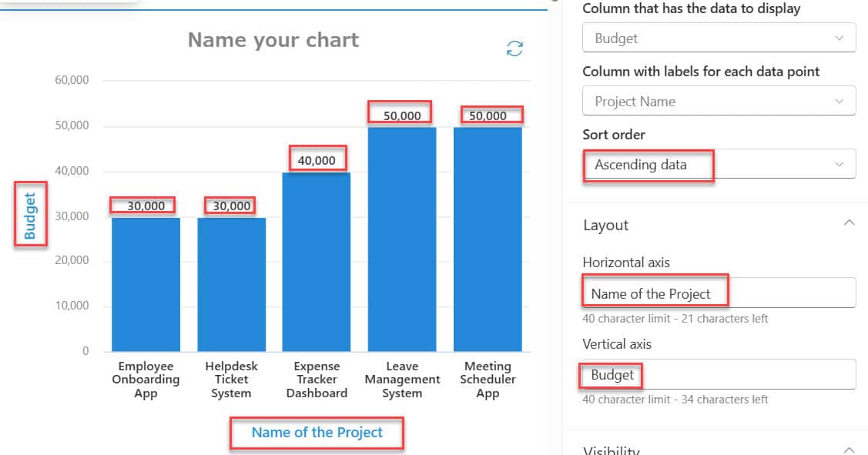
Task: Select the Leave Management System bar
Action: coord(402,239)
